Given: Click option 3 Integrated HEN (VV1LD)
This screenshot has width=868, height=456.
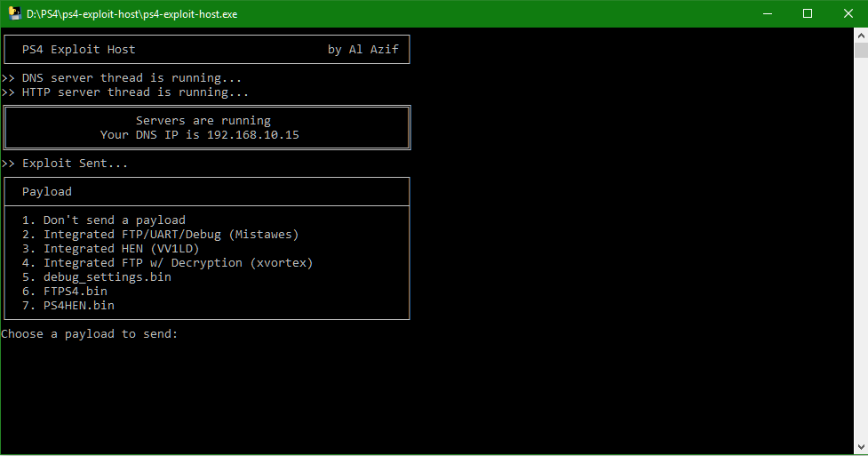Looking at the screenshot, I should point(111,249).
